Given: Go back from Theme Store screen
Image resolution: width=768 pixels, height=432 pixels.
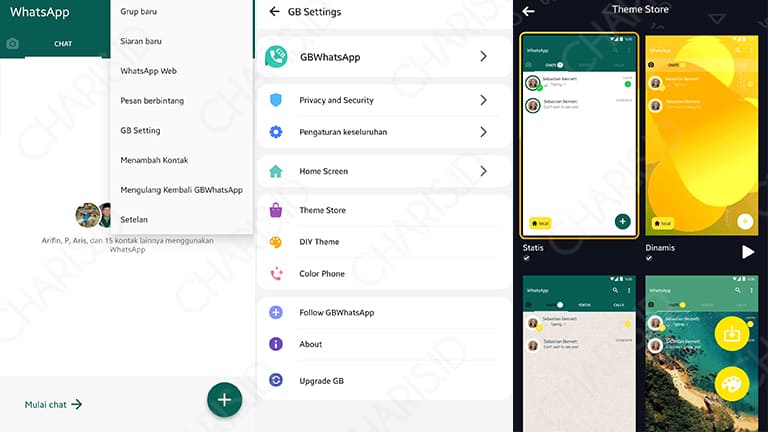Looking at the screenshot, I should 528,11.
